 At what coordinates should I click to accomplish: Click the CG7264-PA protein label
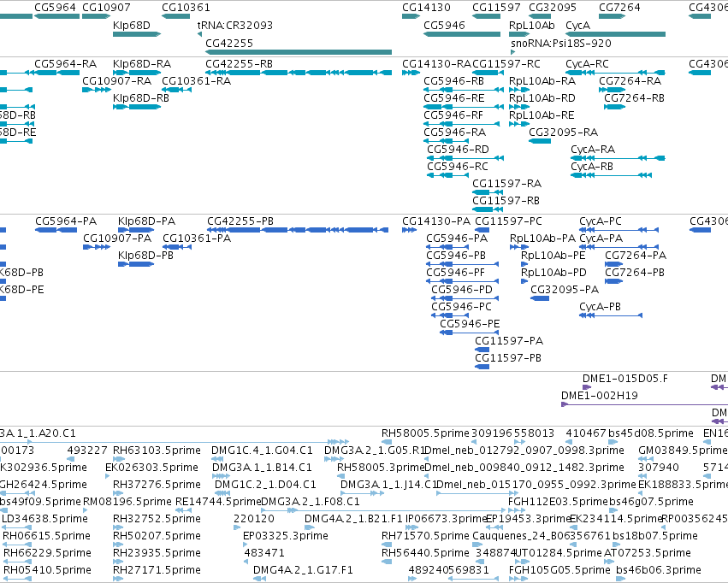click(x=636, y=256)
